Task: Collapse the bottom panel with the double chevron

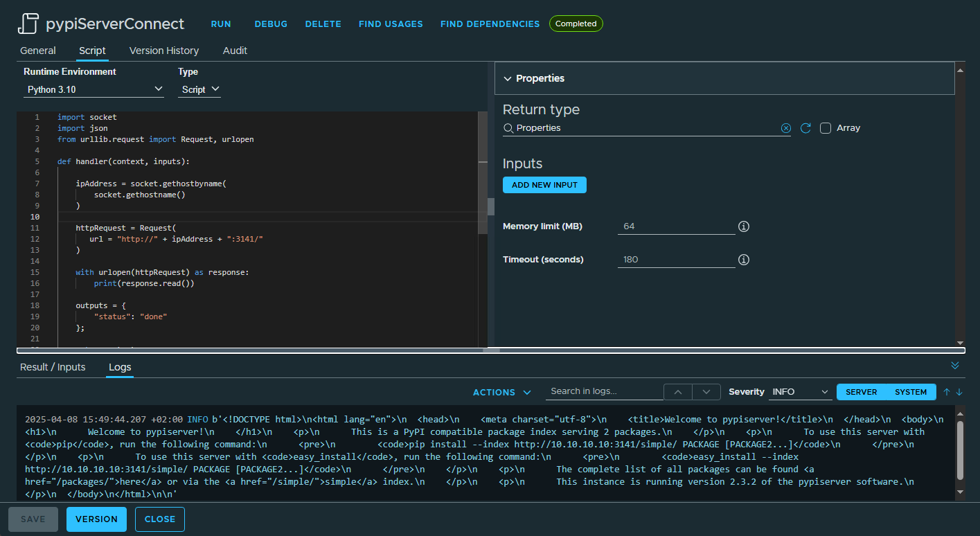Action: [955, 366]
